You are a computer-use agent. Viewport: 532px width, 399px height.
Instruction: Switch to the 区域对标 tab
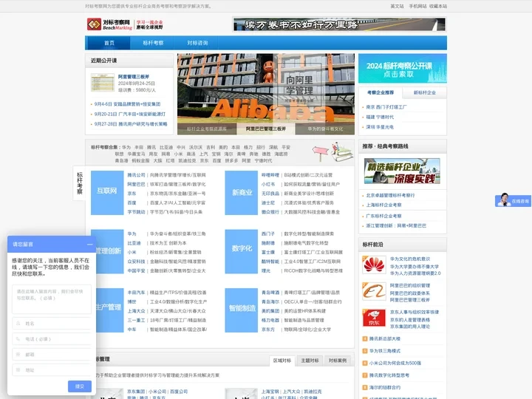click(x=282, y=361)
